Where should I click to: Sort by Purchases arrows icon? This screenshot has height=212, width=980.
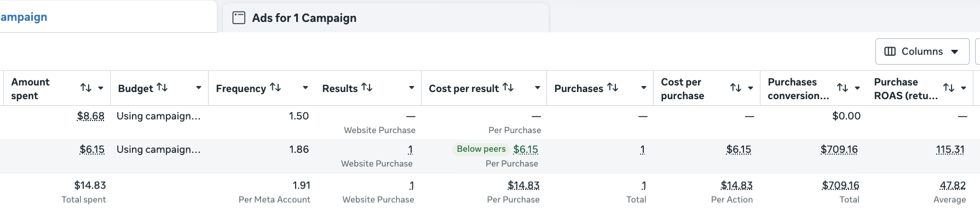(x=613, y=87)
